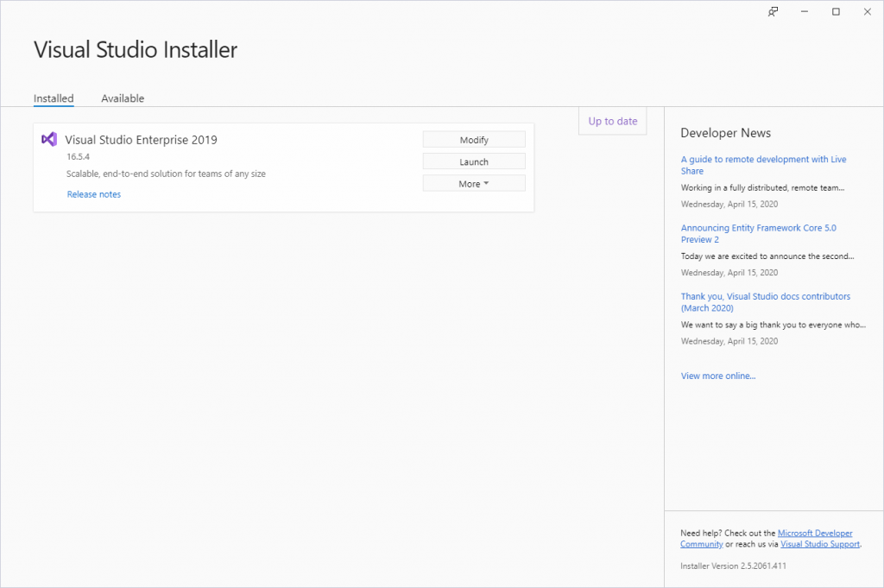Image resolution: width=884 pixels, height=588 pixels.
Task: Click the 'Today we are excited' summary text
Action: 767,256
